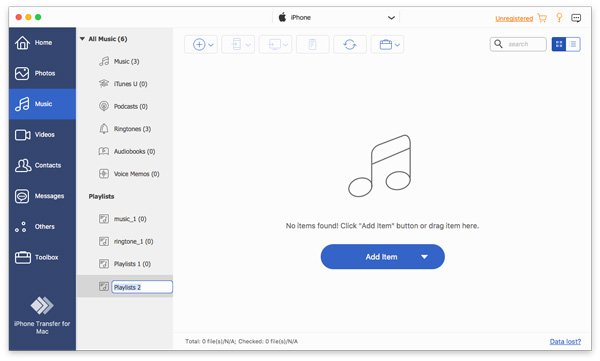
Task: Open Messages section
Action: point(42,196)
